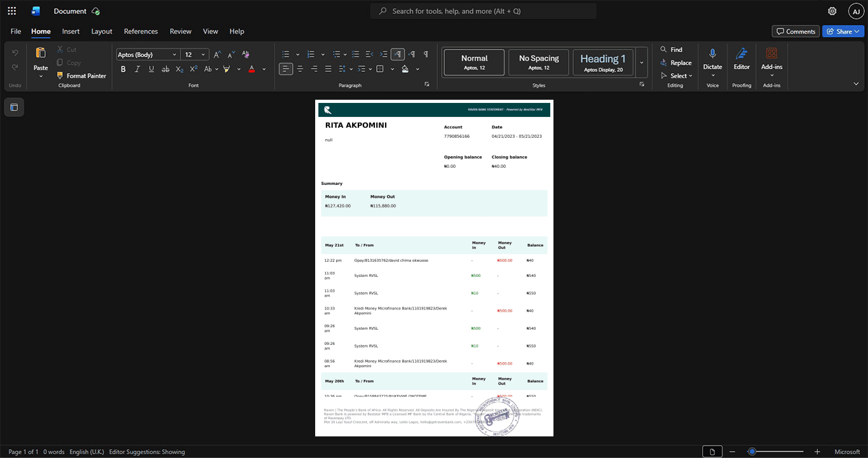This screenshot has height=458, width=868.
Task: Center align the paragraph
Action: click(x=300, y=69)
